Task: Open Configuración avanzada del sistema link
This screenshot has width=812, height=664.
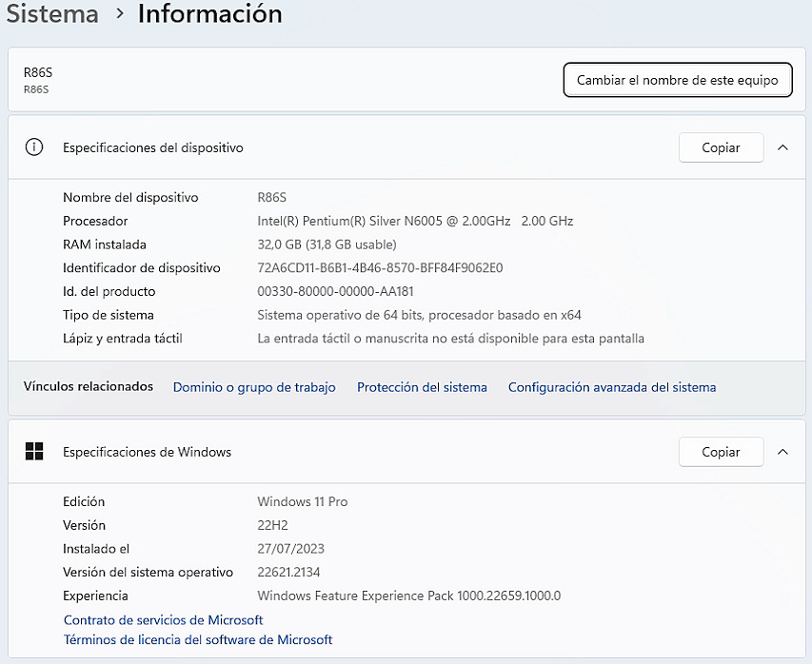Action: tap(612, 387)
